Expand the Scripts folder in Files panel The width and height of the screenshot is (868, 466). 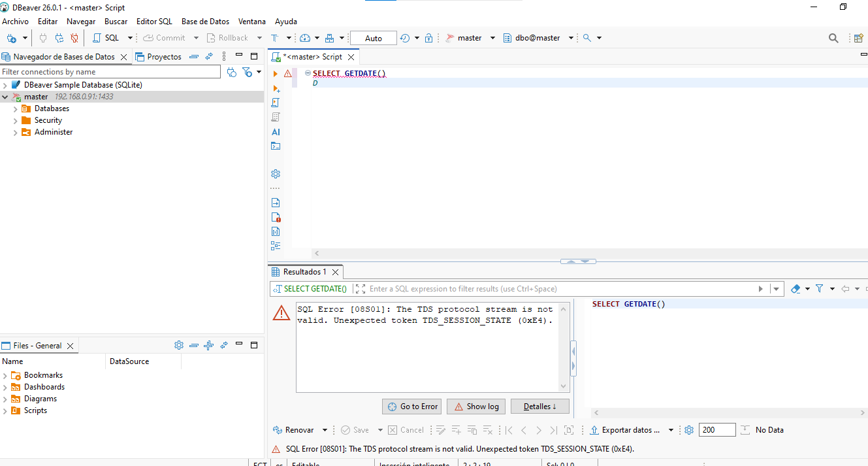click(x=5, y=411)
